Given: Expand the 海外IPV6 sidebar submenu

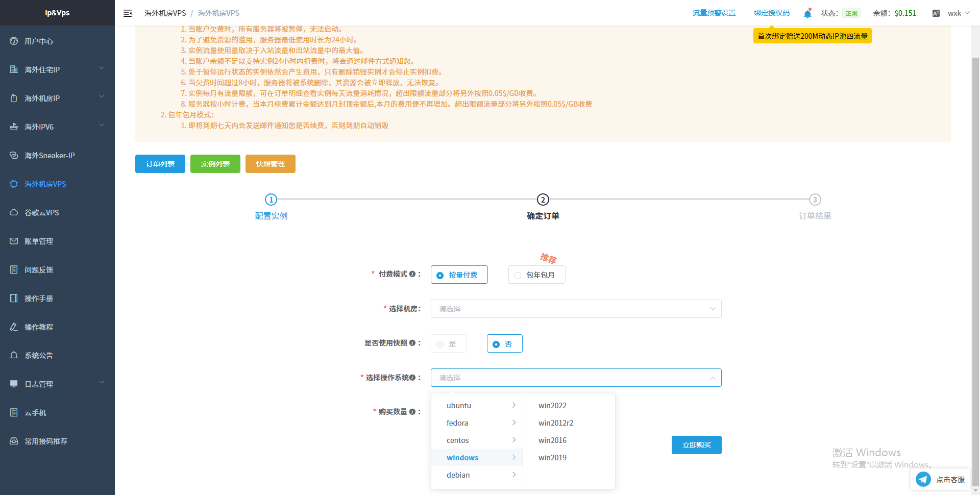Looking at the screenshot, I should click(x=102, y=125).
